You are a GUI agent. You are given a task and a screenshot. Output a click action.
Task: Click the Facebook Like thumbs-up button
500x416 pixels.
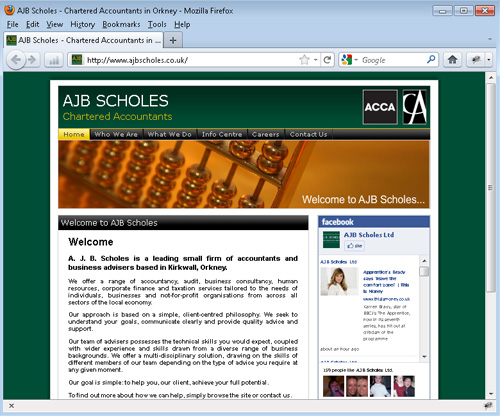coord(354,246)
